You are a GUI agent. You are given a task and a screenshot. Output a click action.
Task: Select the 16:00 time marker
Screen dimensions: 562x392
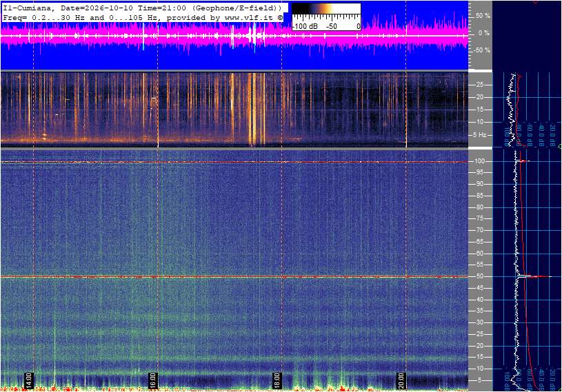coord(152,380)
